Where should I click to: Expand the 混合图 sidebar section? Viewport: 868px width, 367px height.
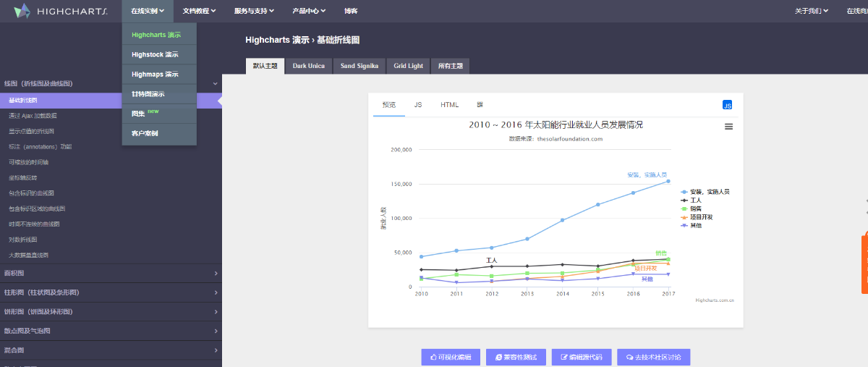coord(111,350)
